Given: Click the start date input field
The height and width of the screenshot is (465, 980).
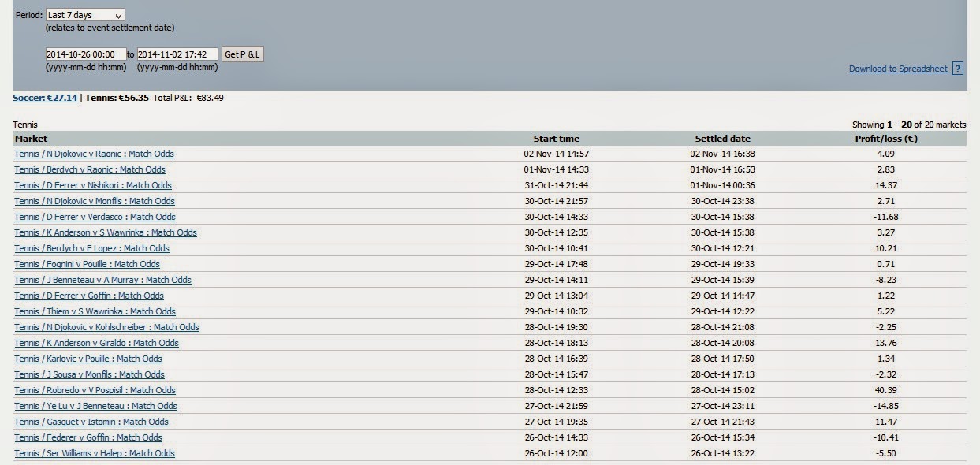Looking at the screenshot, I should 86,54.
